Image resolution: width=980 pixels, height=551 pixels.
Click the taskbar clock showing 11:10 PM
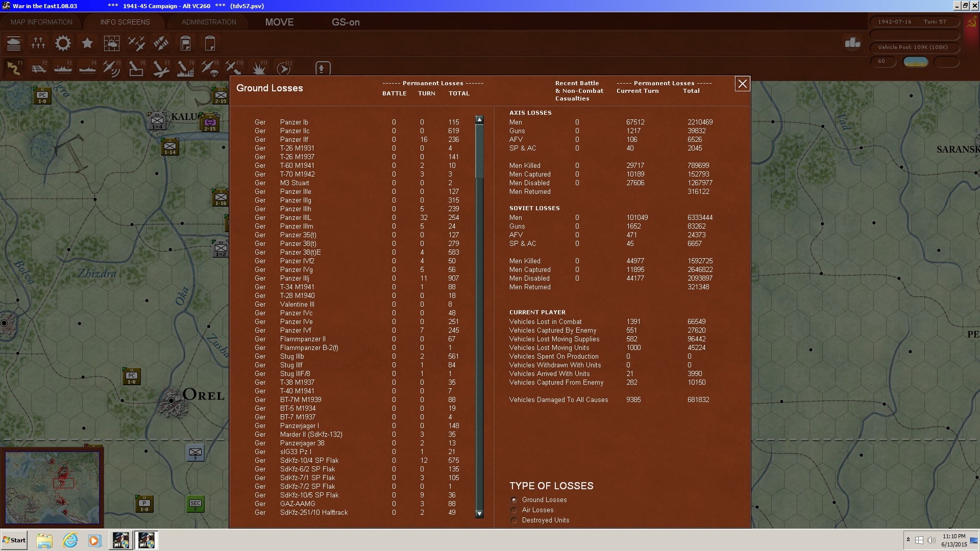(x=954, y=540)
